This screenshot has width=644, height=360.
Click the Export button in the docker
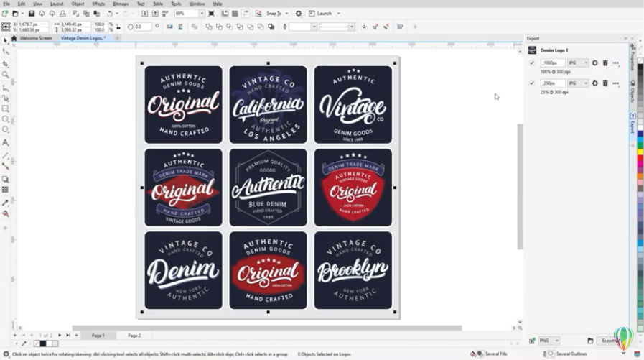[x=610, y=341]
